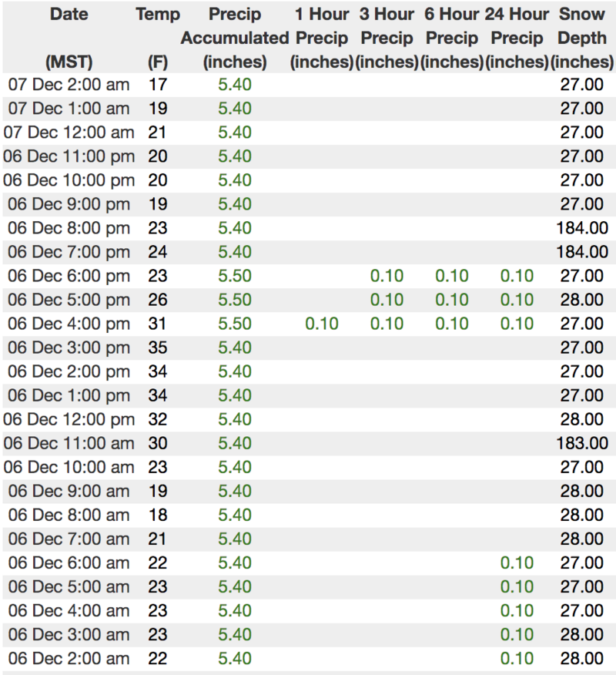Select the temperature value 31
Viewport: 616px width, 675px height.
[157, 324]
